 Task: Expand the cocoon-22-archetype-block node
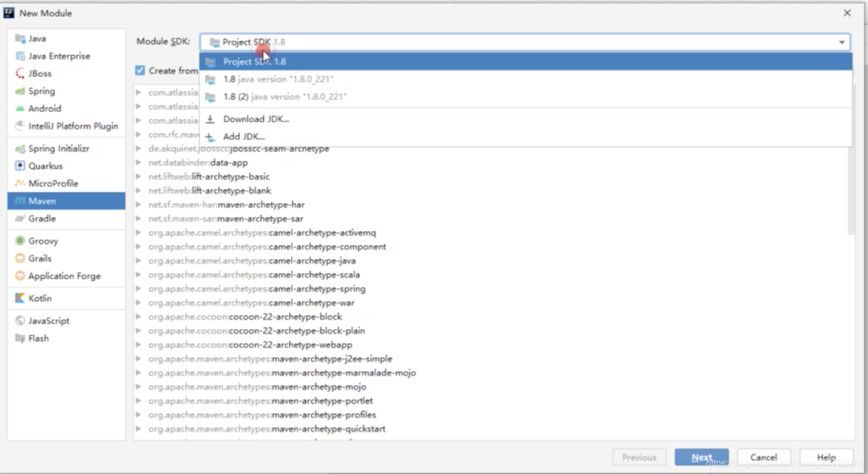click(x=138, y=317)
